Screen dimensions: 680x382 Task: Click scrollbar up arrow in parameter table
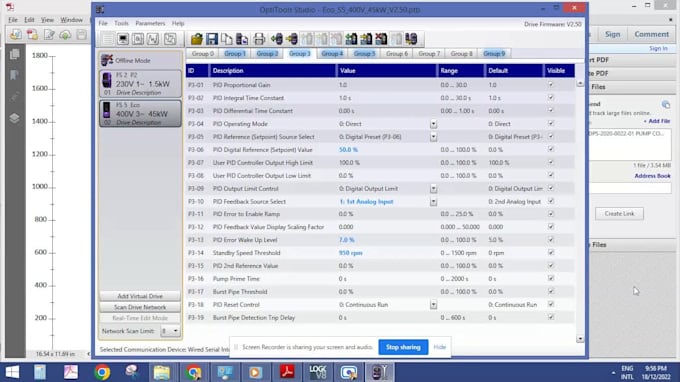(x=580, y=83)
